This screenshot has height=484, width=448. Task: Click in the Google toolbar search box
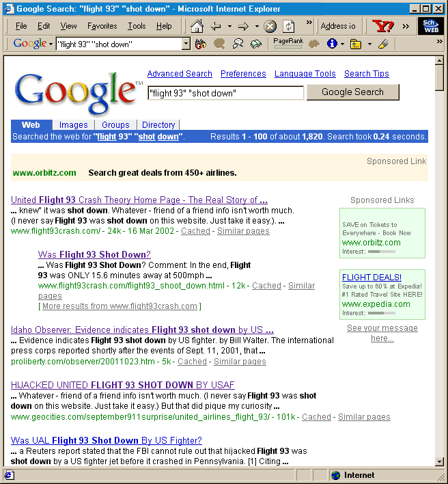[x=120, y=44]
